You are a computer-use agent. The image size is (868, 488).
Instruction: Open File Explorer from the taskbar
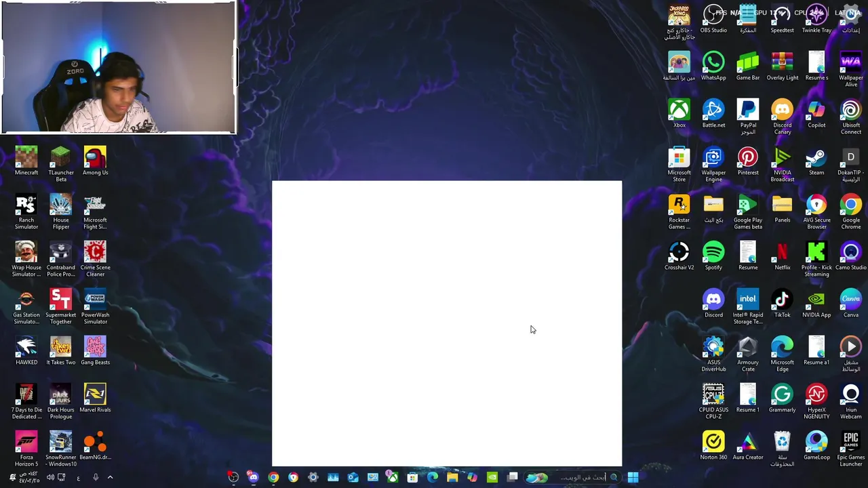(x=452, y=477)
